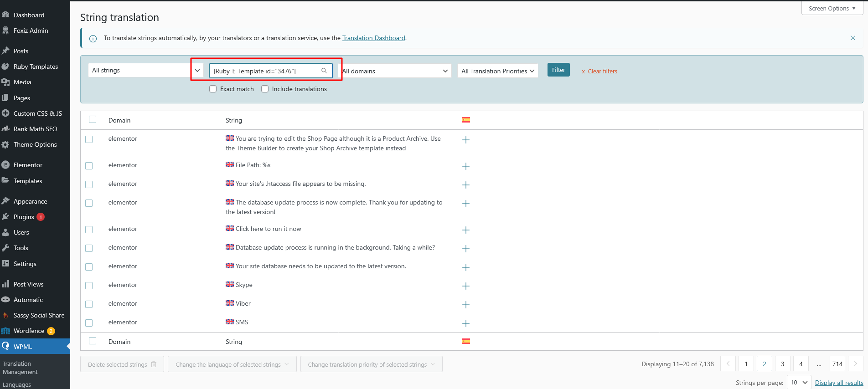Click Display all results link
This screenshot has height=389, width=868.
pos(839,383)
